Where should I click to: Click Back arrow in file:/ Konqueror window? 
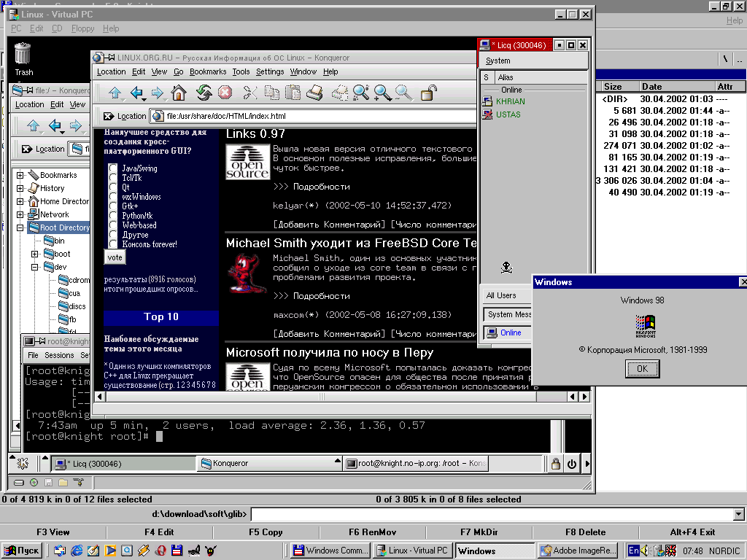[55, 125]
